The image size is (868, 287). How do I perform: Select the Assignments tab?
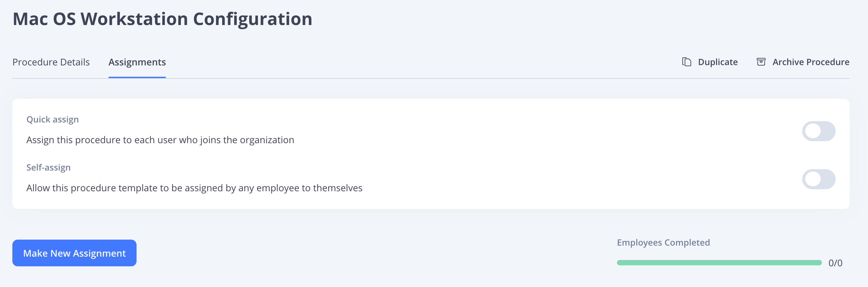pyautogui.click(x=137, y=62)
